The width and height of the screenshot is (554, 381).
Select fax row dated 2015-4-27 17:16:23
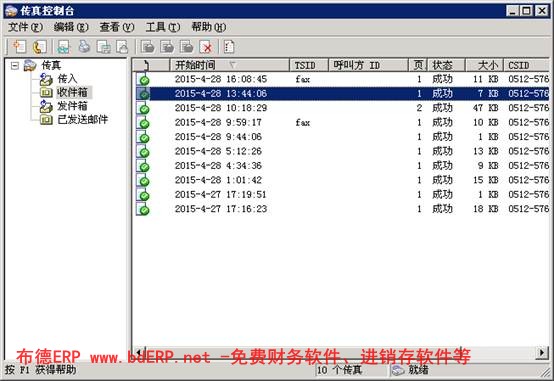click(x=342, y=209)
